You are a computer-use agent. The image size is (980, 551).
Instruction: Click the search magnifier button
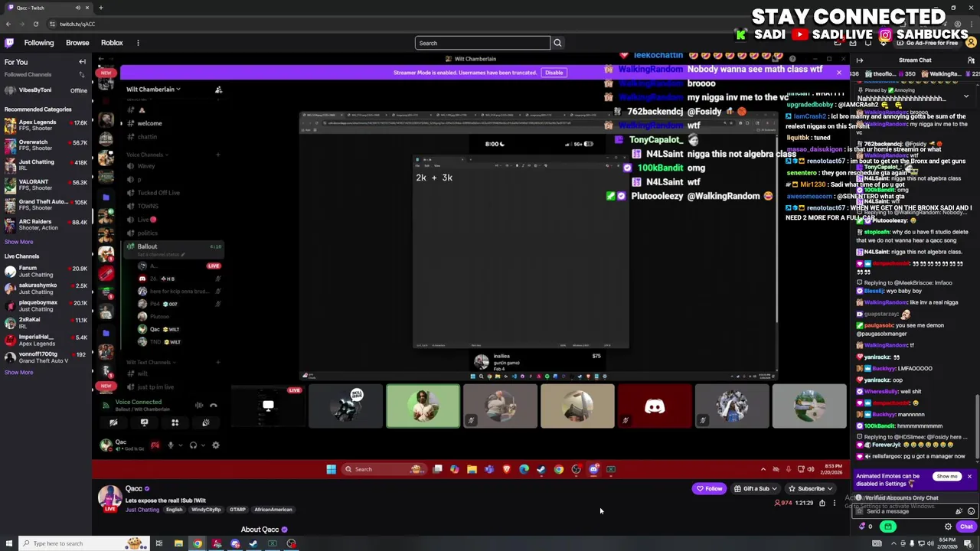coord(557,43)
